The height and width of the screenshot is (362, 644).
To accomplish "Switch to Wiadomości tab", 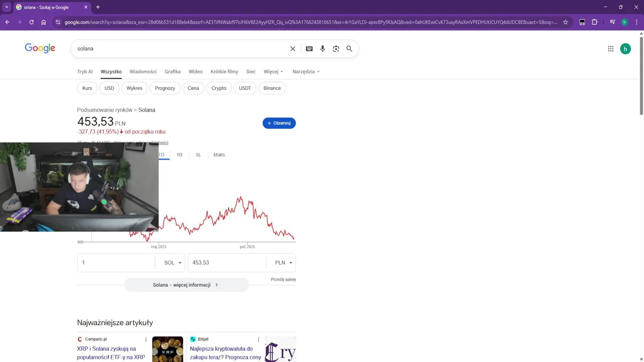I will [143, 71].
